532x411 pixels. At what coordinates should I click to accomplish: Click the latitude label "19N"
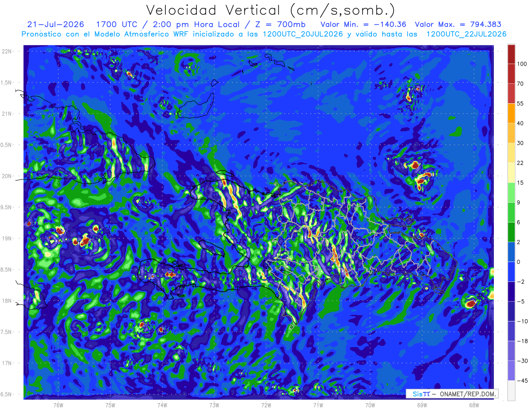click(x=7, y=238)
